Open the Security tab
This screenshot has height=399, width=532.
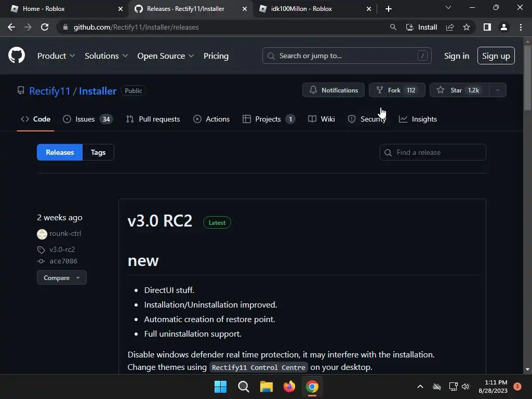pos(367,119)
